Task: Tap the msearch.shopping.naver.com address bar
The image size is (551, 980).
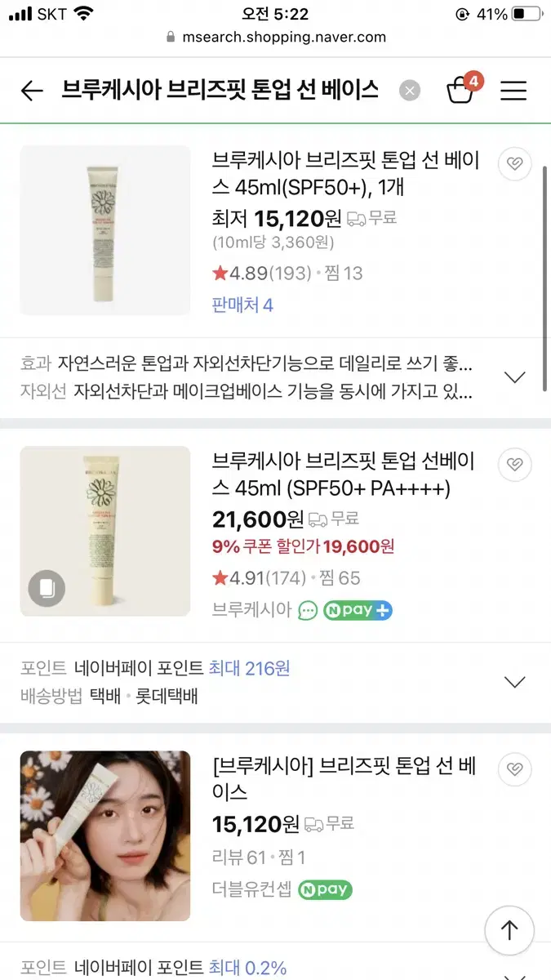Action: click(x=275, y=37)
